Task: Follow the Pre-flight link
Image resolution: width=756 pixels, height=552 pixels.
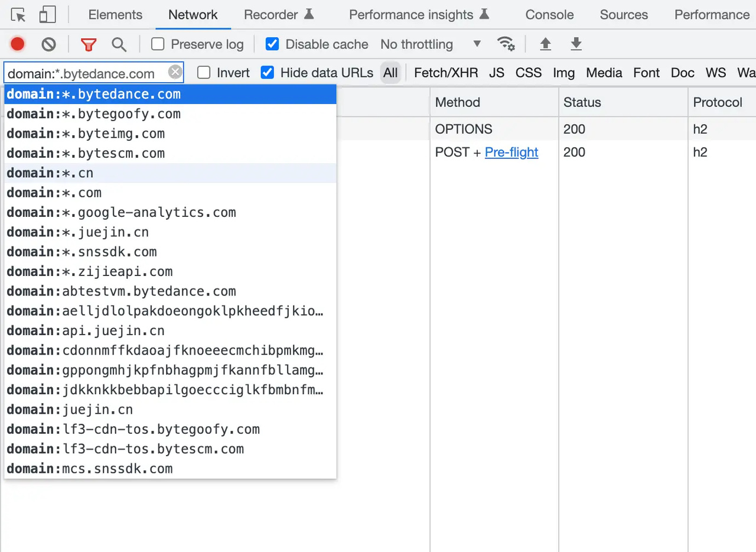Action: click(x=511, y=152)
